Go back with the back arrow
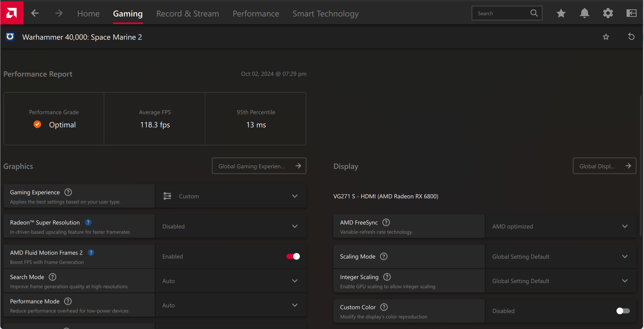The width and height of the screenshot is (644, 329). (35, 13)
